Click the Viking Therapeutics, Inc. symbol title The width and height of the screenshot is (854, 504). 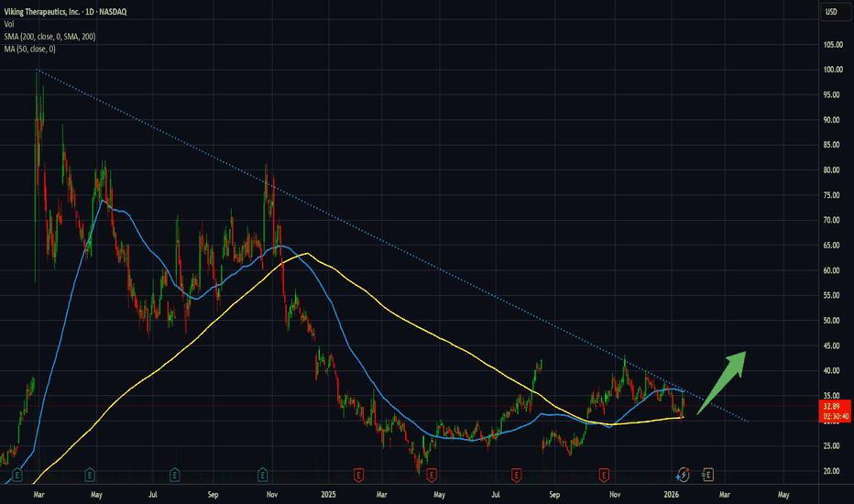pyautogui.click(x=42, y=11)
